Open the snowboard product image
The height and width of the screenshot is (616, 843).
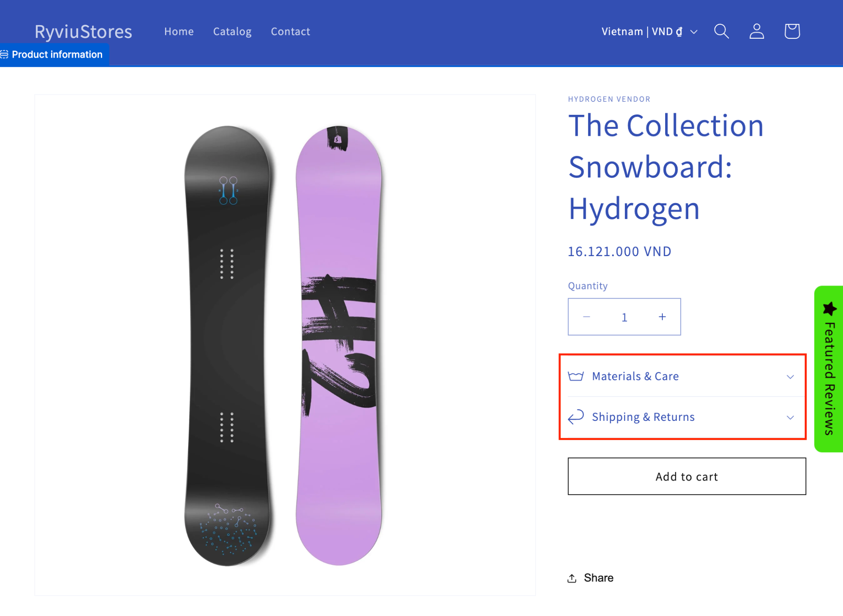coord(285,345)
